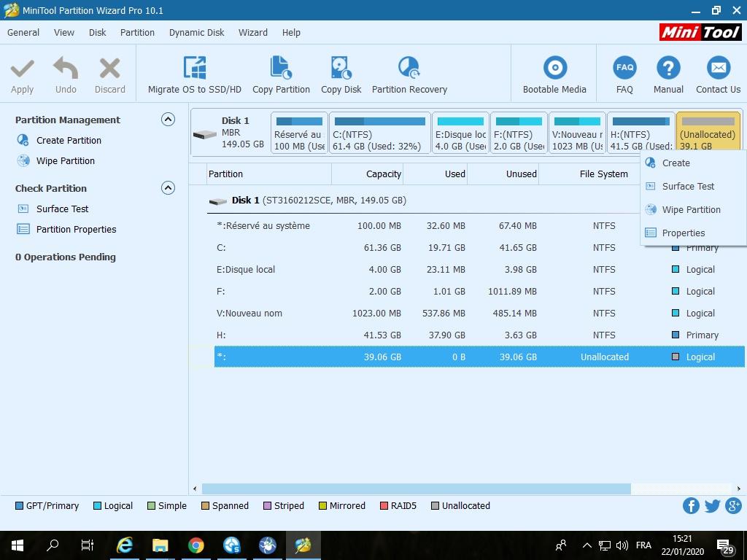The width and height of the screenshot is (747, 560).
Task: Sort by the Capacity column header
Action: coord(368,174)
